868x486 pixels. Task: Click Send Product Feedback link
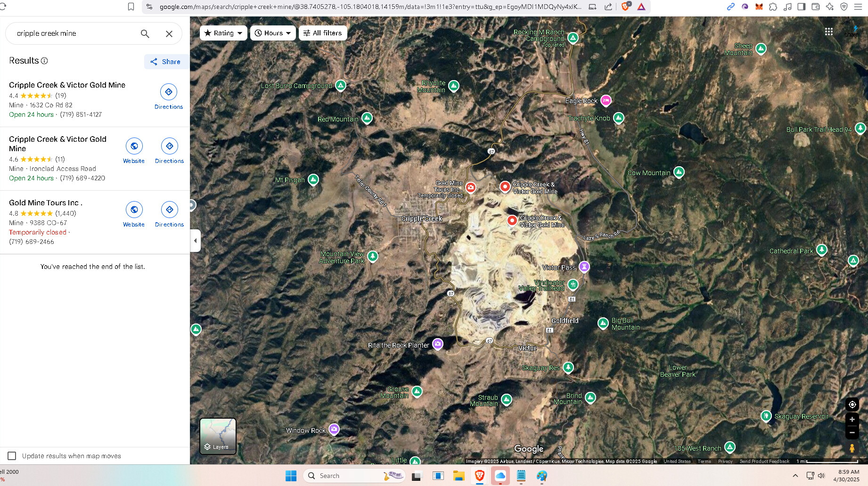(764, 462)
